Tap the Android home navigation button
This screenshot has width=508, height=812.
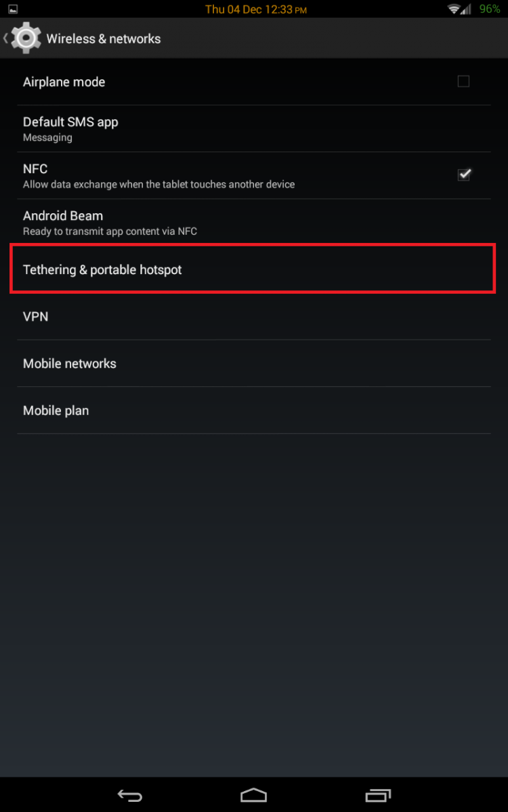(254, 794)
